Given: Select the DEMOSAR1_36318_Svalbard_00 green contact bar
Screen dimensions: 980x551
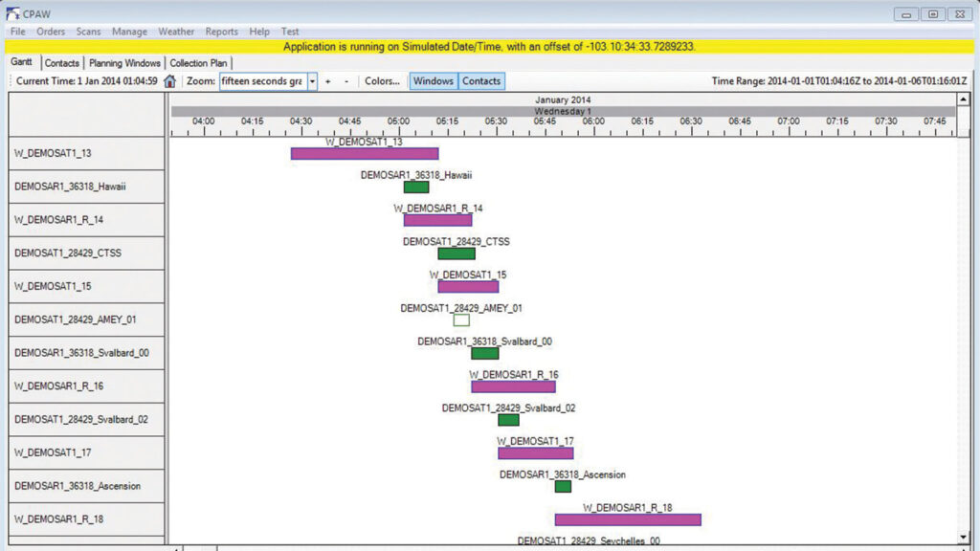Looking at the screenshot, I should (x=485, y=354).
